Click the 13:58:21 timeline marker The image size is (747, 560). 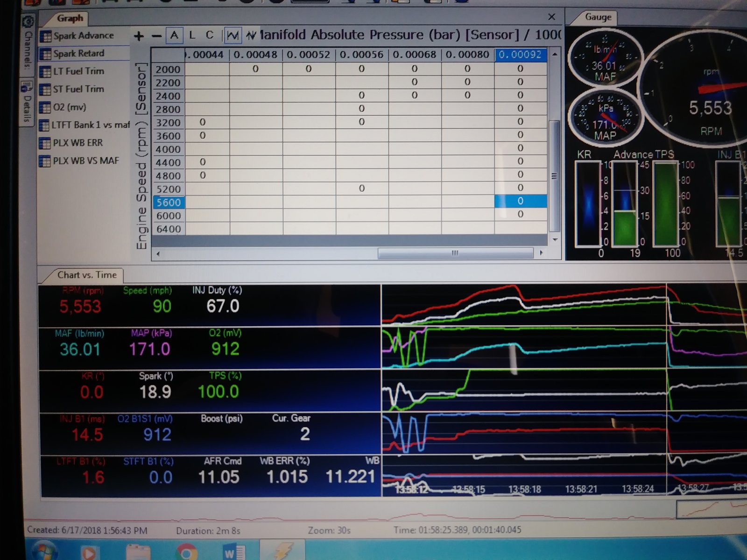coord(581,489)
